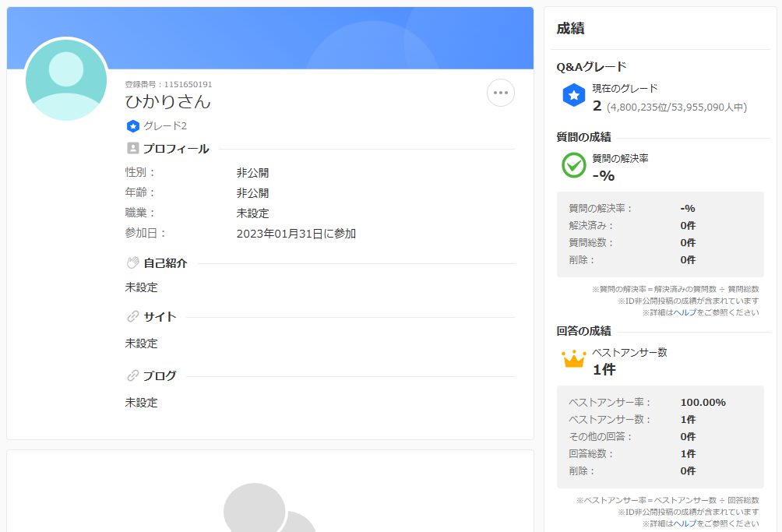The image size is (782, 532).
Task: Click the グレード2 label under username
Action: coord(165,126)
